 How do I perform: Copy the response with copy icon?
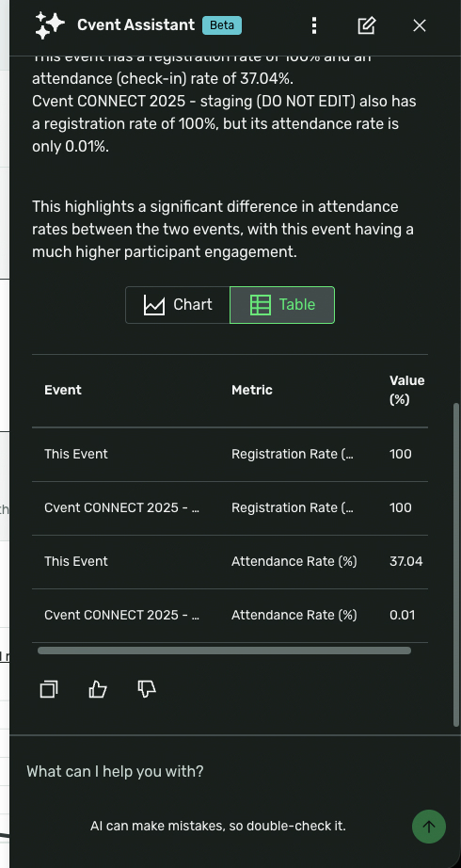point(49,689)
